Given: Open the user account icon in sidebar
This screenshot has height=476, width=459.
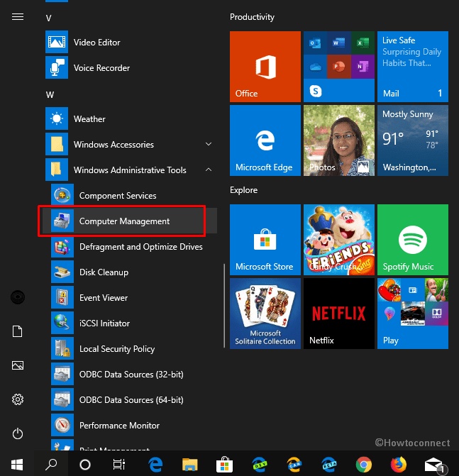Looking at the screenshot, I should pos(18,297).
